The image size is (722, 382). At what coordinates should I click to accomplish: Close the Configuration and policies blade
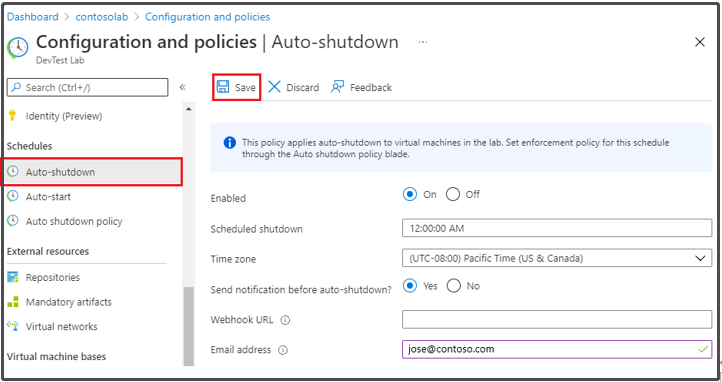pos(700,42)
